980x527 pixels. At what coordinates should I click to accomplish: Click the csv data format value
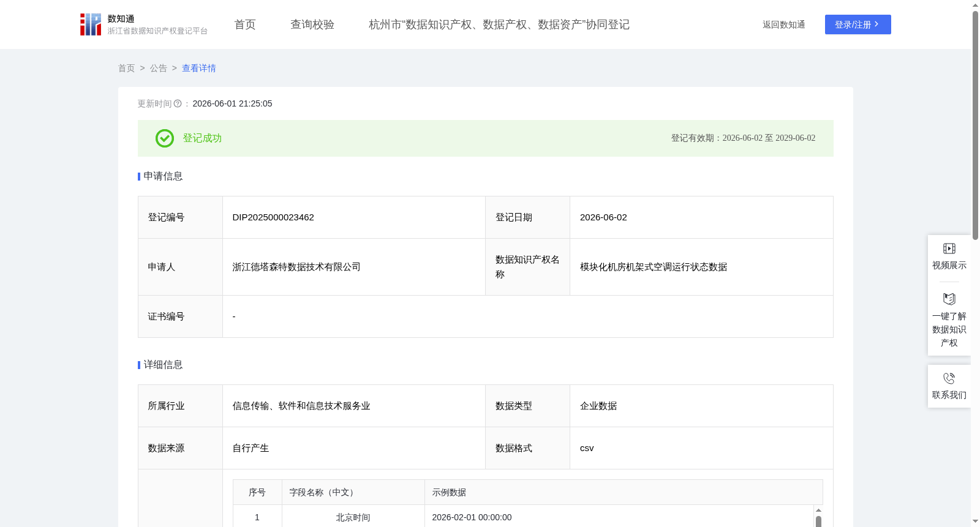point(587,448)
